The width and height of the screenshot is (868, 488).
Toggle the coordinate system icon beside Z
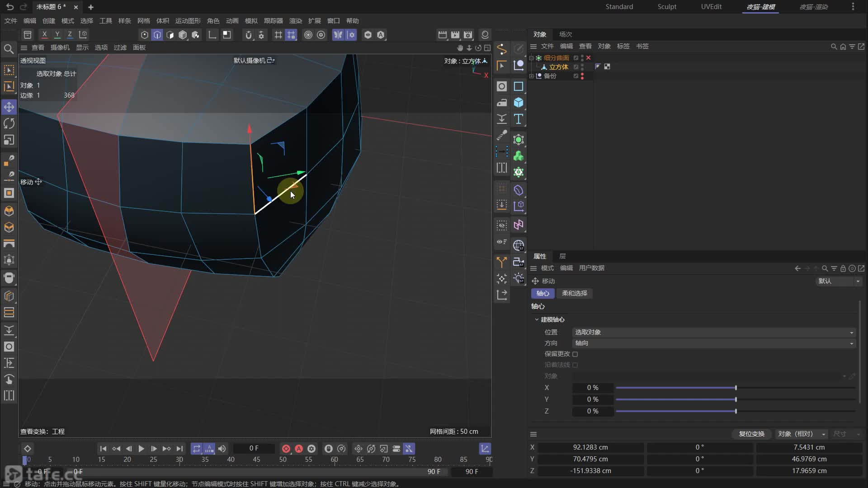click(x=83, y=35)
